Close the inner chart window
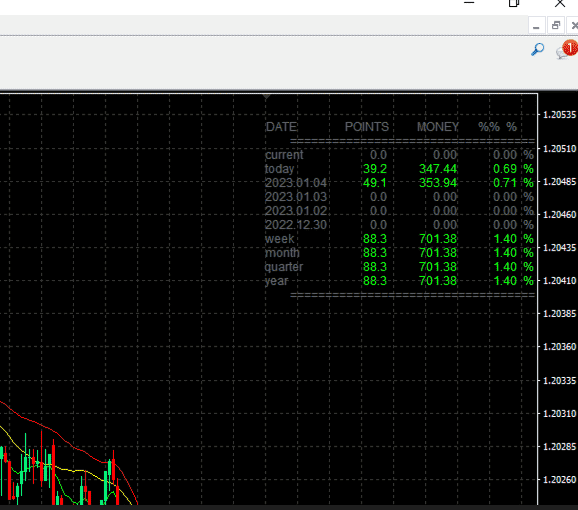This screenshot has height=510, width=578. tap(573, 26)
